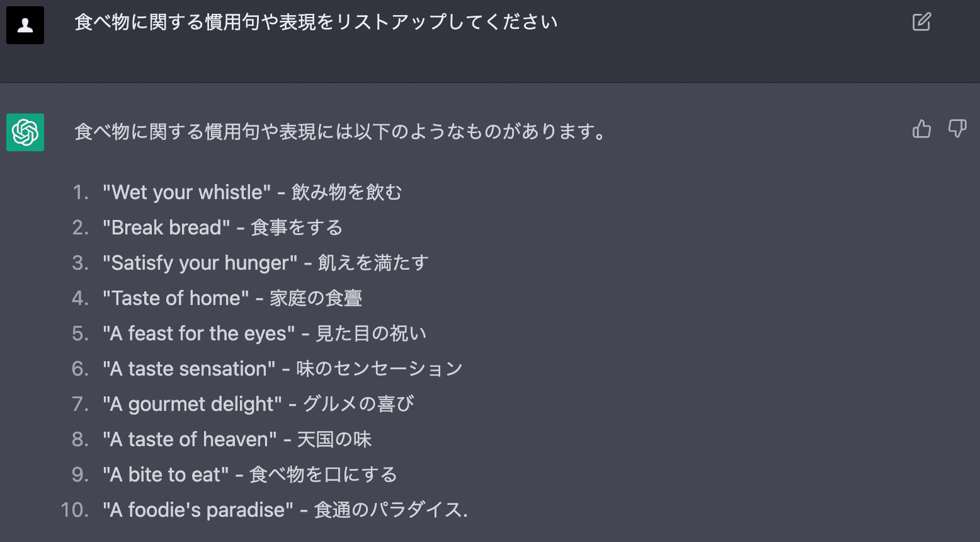Image resolution: width=980 pixels, height=542 pixels.
Task: Click the thumbs up icon
Action: coord(921,129)
